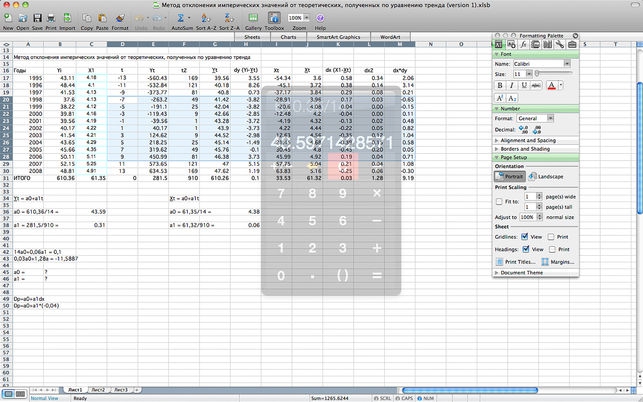Viewport: 643px width, 402px height.
Task: Open the Gallery toolbar icon
Action: pyautogui.click(x=253, y=18)
